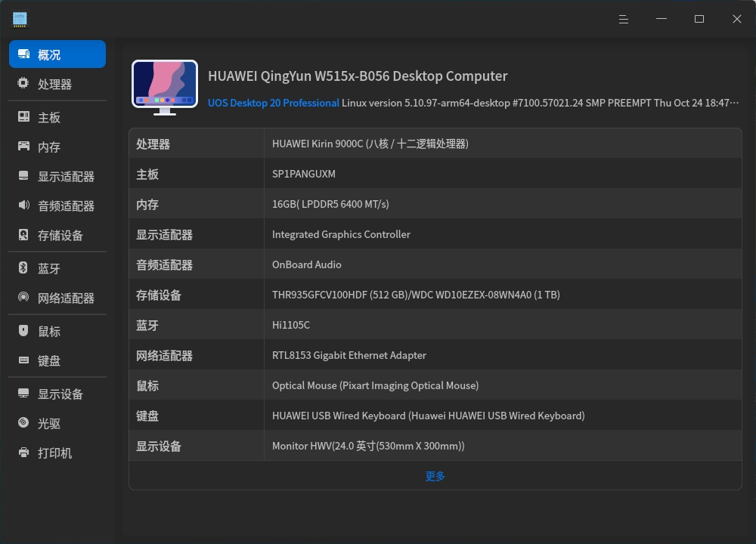
Task: Select RTL8153 Gigabit Ethernet Adapter text
Action: point(349,356)
